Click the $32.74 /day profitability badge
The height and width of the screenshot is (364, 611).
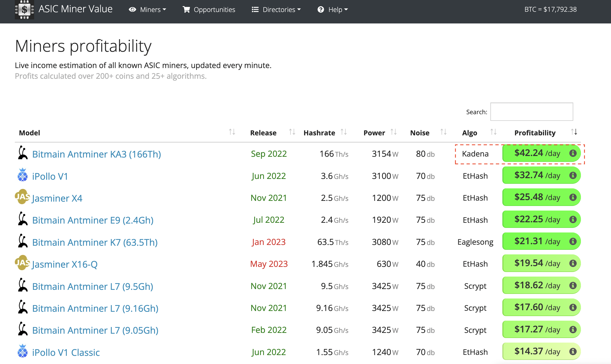point(541,175)
